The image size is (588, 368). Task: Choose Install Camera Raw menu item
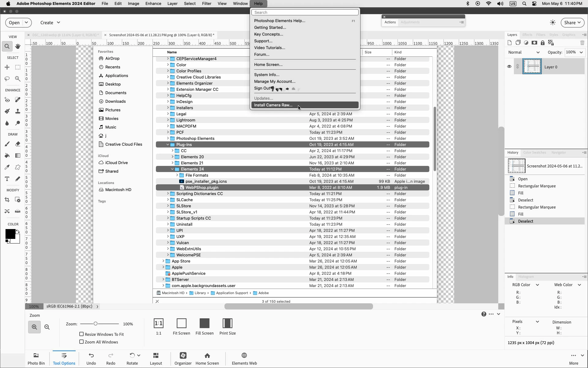pos(273,105)
